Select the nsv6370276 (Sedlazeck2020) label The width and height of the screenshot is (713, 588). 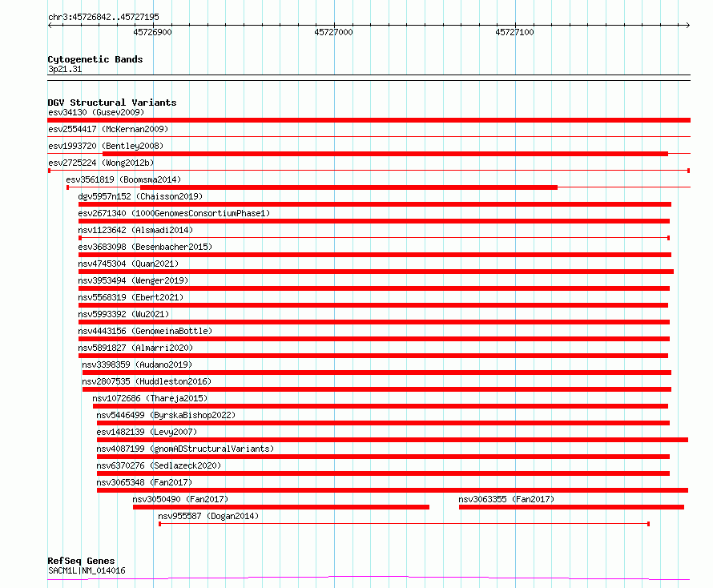pyautogui.click(x=159, y=465)
